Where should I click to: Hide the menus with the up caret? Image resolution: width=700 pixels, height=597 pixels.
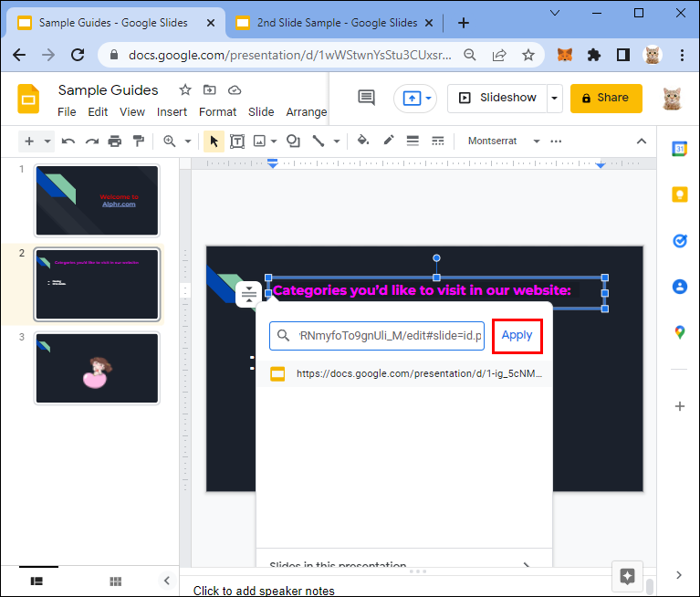(x=641, y=141)
